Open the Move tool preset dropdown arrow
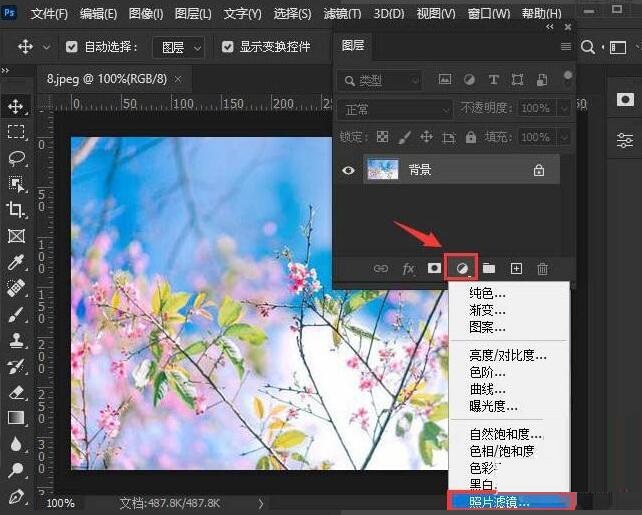642x515 pixels. [x=46, y=47]
